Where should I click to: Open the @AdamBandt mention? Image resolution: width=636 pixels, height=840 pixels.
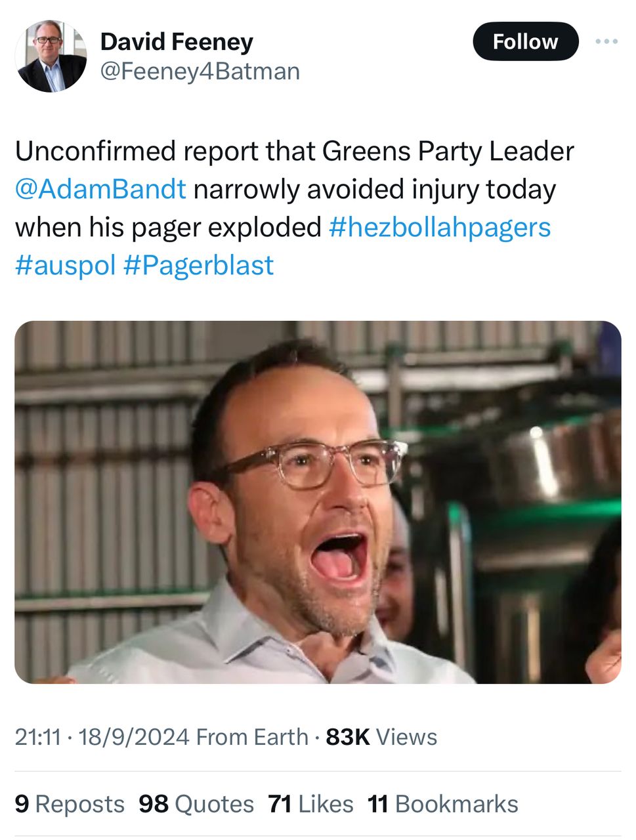point(100,189)
